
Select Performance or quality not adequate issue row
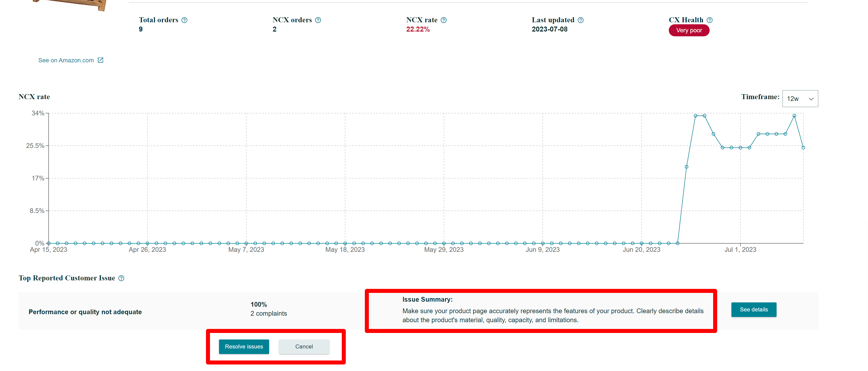click(85, 312)
